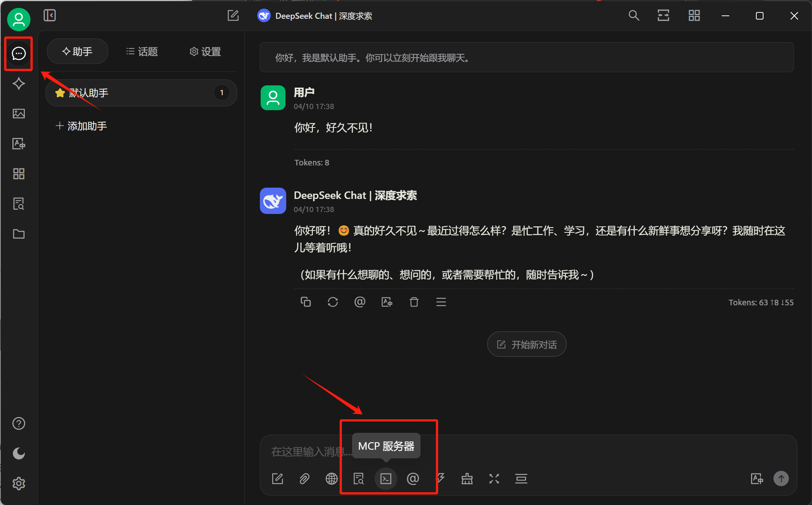Open the message more-options menu icon
812x505 pixels.
point(441,302)
